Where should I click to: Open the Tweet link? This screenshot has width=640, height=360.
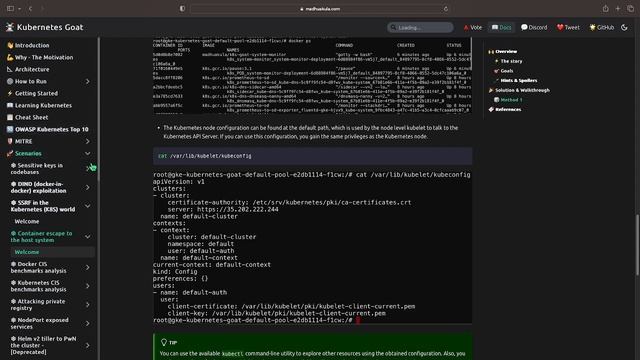coord(568,27)
